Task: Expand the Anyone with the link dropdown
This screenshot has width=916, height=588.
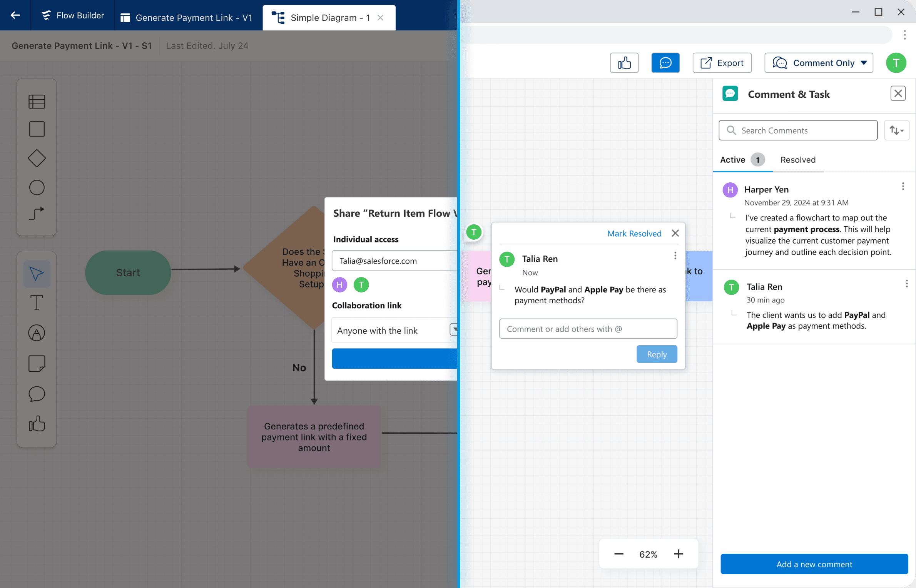Action: [454, 329]
